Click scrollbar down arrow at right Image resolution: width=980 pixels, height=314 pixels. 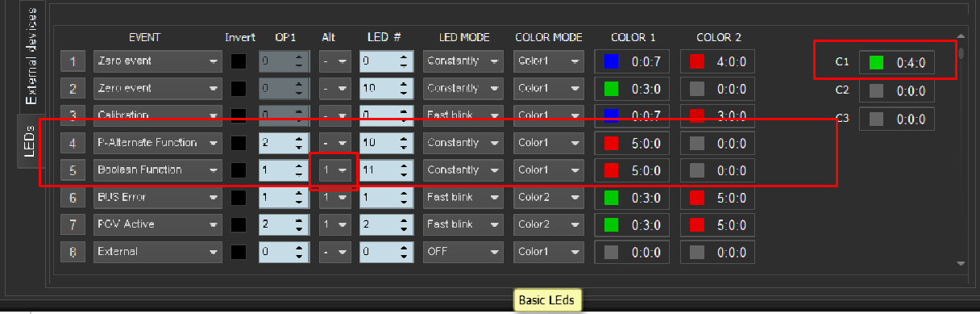click(x=960, y=263)
